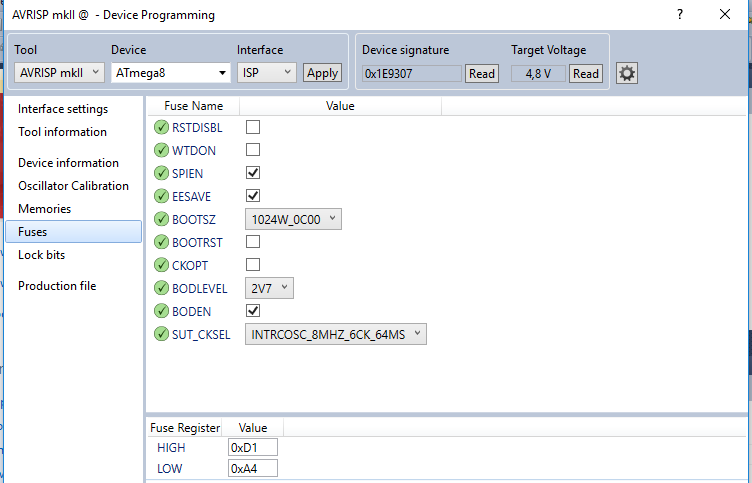Click the help question mark icon
The width and height of the screenshot is (752, 483).
tap(679, 15)
